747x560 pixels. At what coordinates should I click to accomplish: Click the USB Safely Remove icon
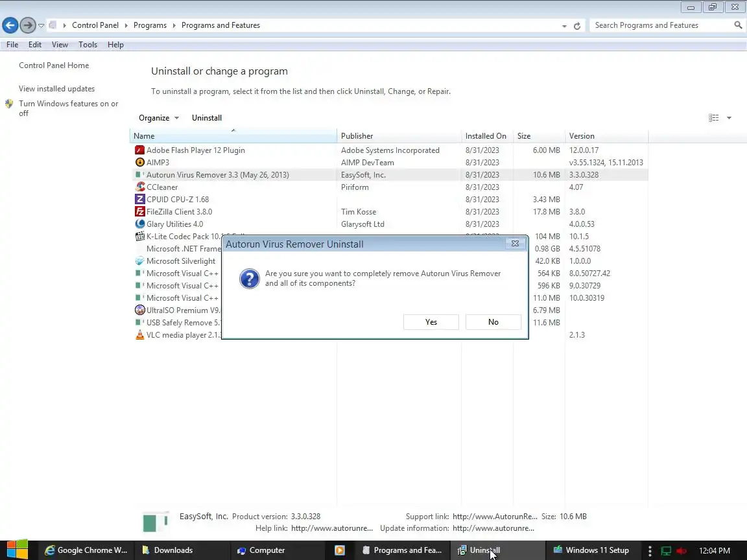tap(139, 322)
